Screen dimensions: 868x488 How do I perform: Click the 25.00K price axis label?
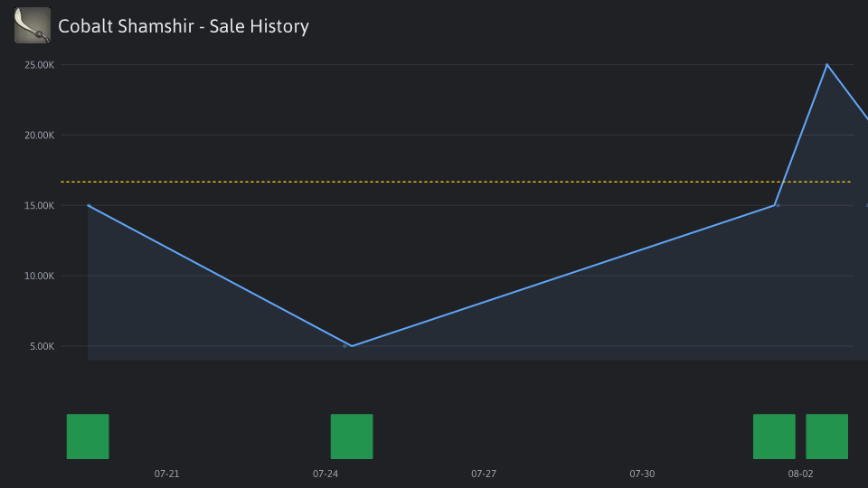pyautogui.click(x=39, y=65)
